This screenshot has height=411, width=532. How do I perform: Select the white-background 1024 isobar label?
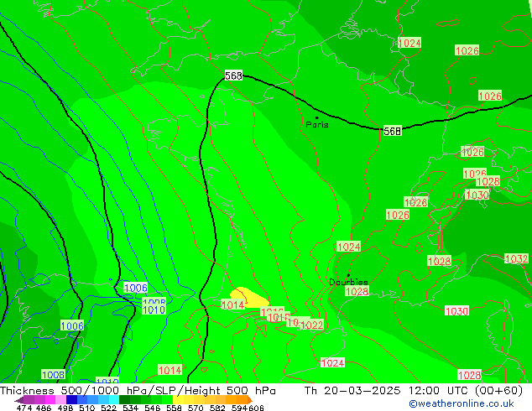pyautogui.click(x=332, y=363)
